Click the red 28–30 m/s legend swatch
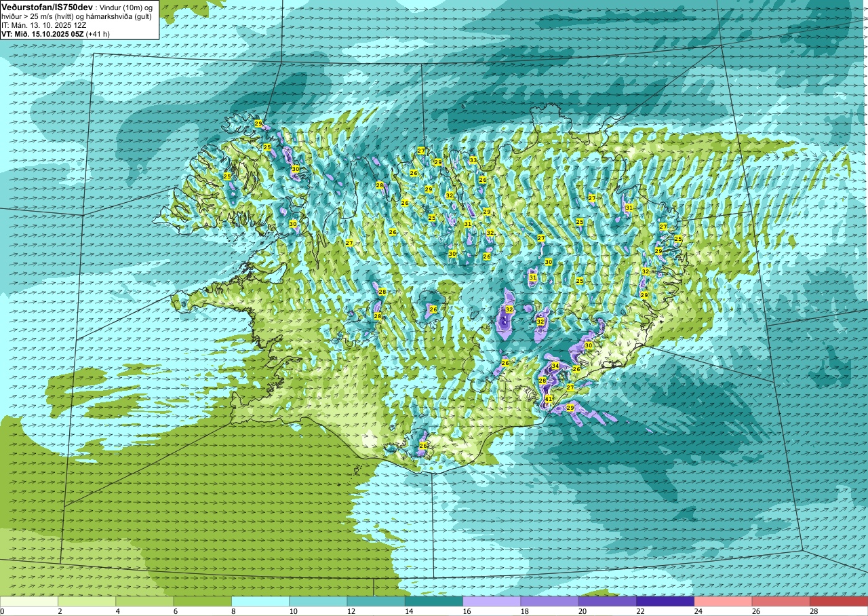 839,601
